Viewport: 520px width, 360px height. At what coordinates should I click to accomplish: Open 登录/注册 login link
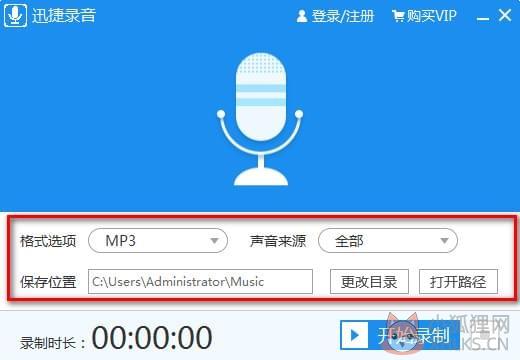tap(343, 16)
